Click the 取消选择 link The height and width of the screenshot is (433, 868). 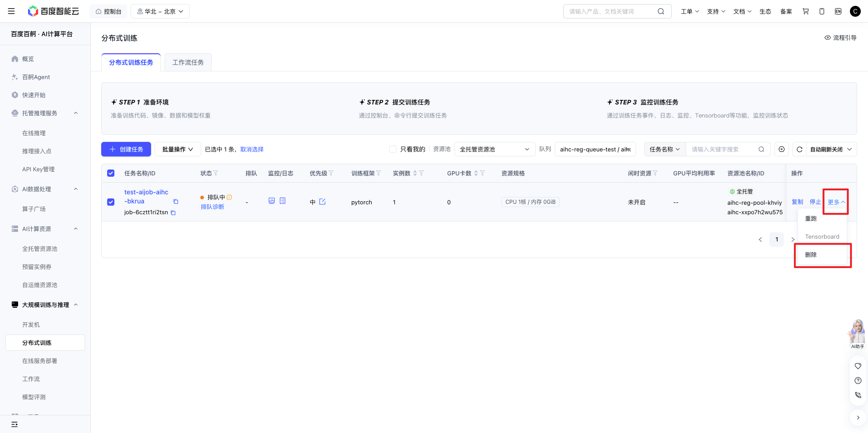(252, 149)
